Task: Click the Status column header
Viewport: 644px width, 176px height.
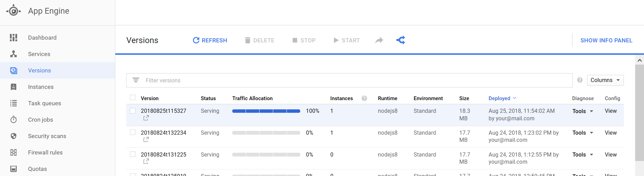Action: click(208, 98)
